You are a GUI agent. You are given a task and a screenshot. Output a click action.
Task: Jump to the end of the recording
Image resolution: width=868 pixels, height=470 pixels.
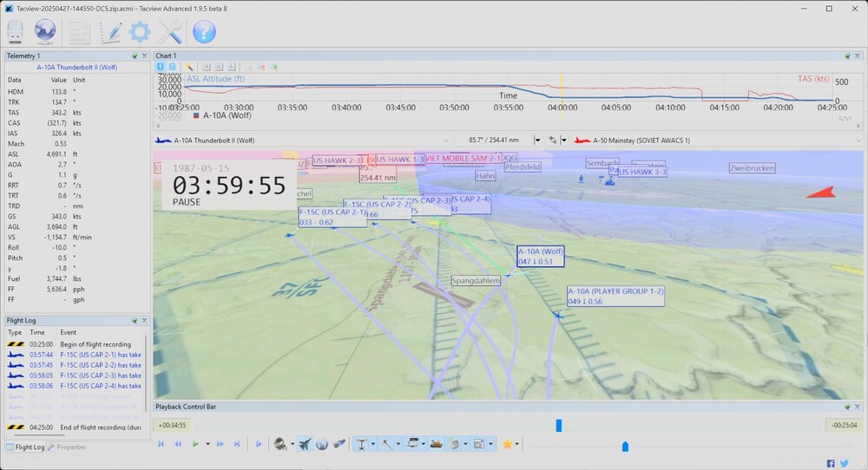point(237,444)
